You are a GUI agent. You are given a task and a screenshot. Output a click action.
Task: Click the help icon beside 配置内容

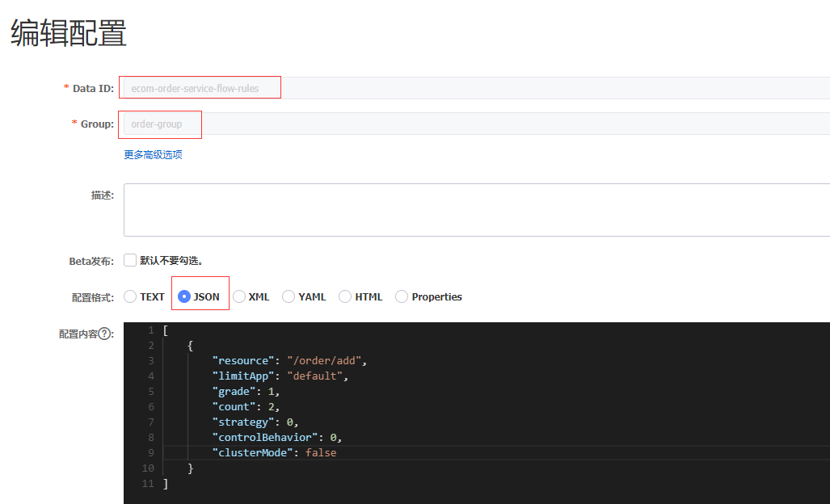click(x=104, y=334)
